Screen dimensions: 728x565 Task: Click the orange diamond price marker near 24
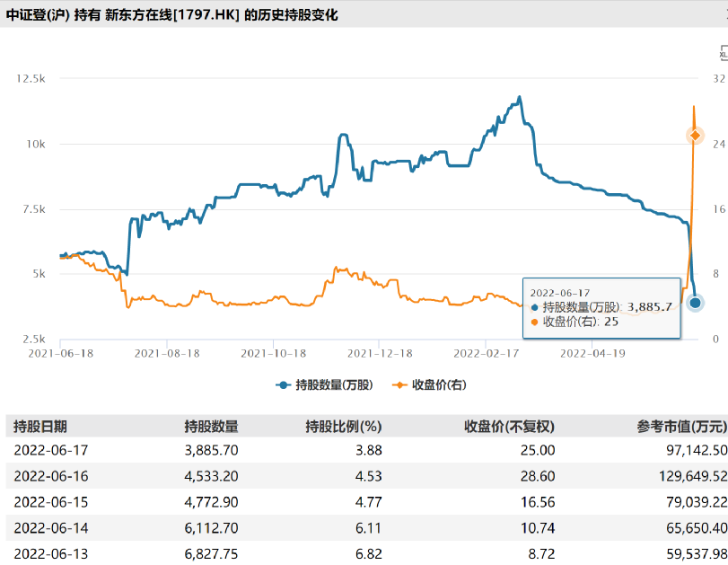[x=695, y=136]
